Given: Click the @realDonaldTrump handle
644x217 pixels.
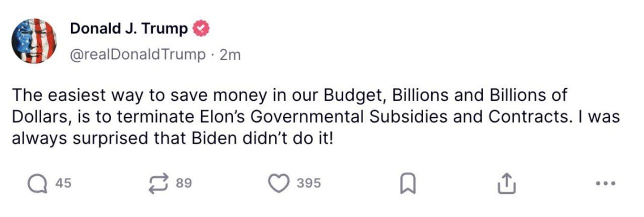Looking at the screenshot, I should click(x=138, y=54).
